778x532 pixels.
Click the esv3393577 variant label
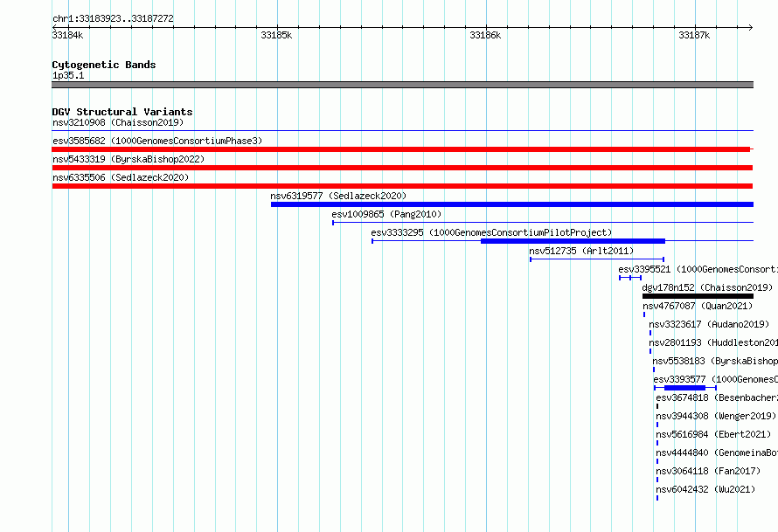715,379
